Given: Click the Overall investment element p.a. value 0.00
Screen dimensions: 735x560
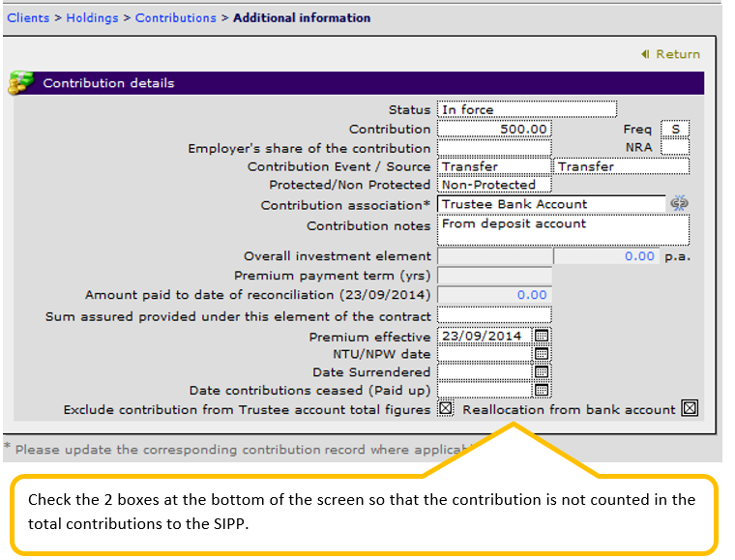Looking at the screenshot, I should point(606,256).
